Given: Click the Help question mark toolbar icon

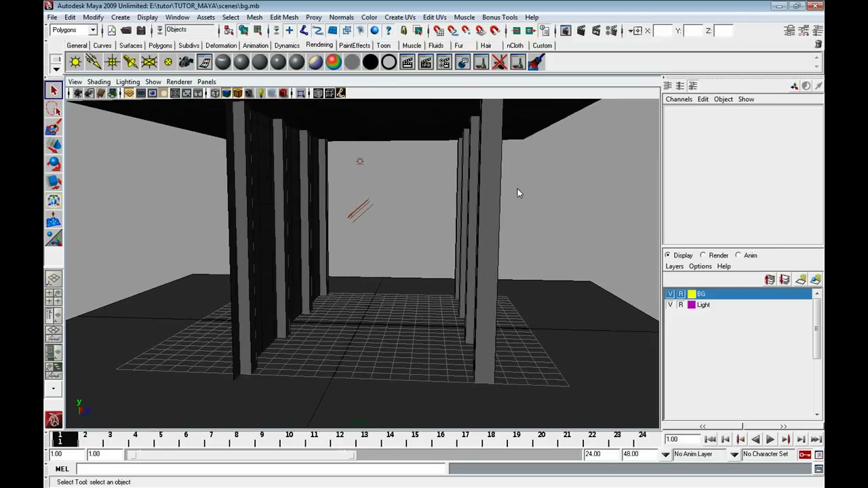Looking at the screenshot, I should [389, 30].
